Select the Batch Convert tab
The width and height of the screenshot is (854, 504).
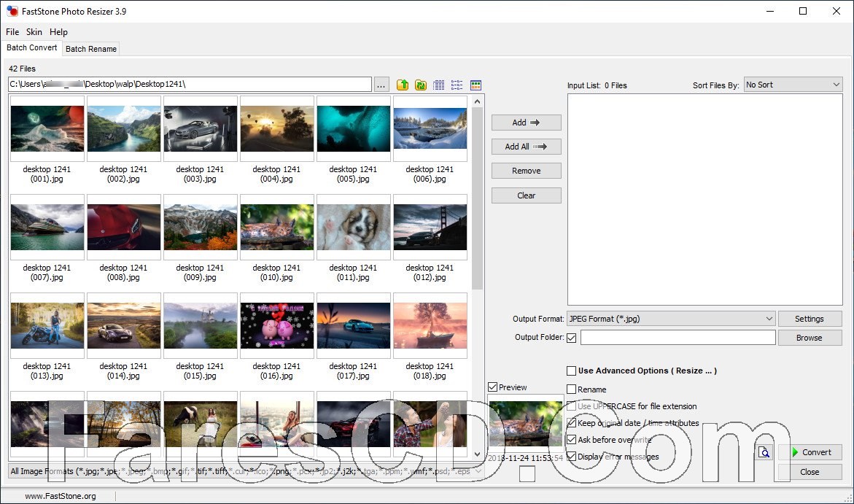tap(31, 48)
